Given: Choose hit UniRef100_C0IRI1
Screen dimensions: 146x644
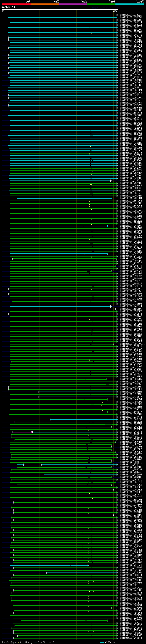Looking at the screenshot, I should (131, 35).
